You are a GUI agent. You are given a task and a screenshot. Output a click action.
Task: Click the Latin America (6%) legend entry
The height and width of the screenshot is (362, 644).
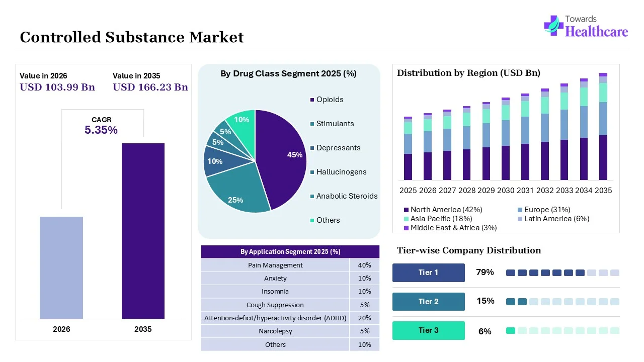coord(553,219)
